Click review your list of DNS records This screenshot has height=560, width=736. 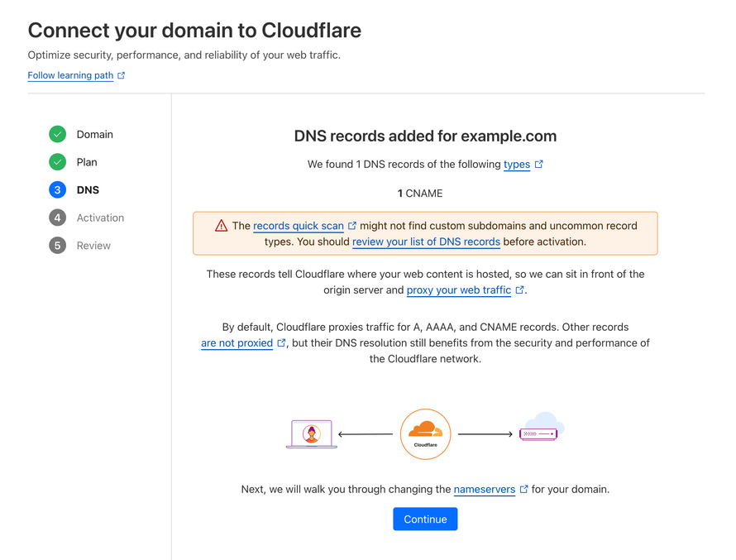(426, 242)
